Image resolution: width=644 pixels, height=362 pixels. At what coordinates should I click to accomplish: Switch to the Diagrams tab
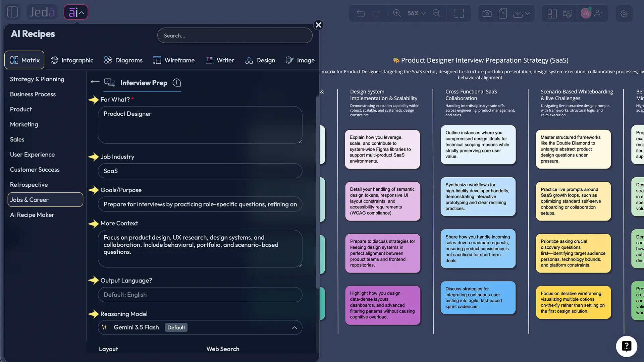(x=123, y=60)
